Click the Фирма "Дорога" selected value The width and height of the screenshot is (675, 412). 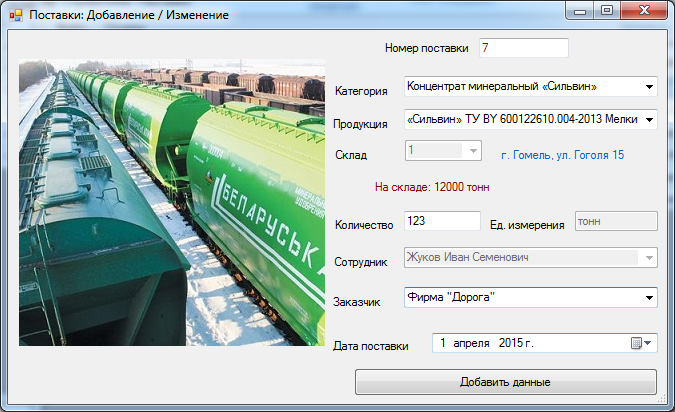(x=451, y=297)
